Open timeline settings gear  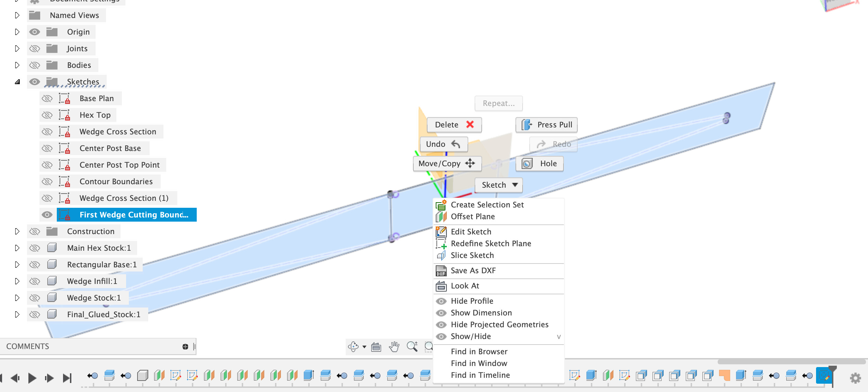855,378
